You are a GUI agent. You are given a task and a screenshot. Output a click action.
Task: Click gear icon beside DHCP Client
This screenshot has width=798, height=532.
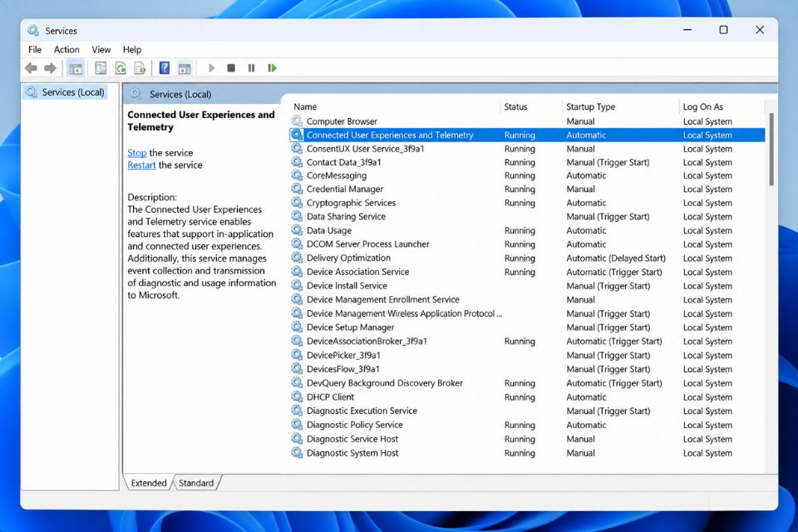(297, 397)
